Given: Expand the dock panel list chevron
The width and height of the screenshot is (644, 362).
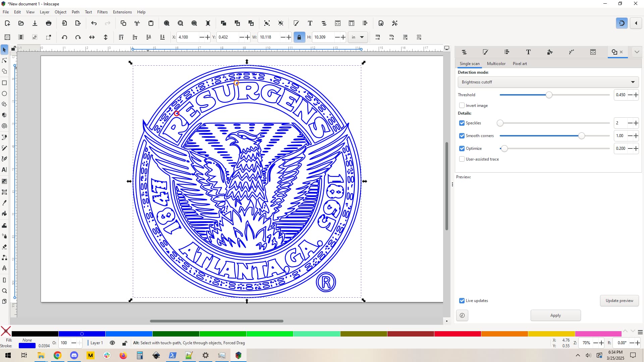Looking at the screenshot, I should [637, 52].
